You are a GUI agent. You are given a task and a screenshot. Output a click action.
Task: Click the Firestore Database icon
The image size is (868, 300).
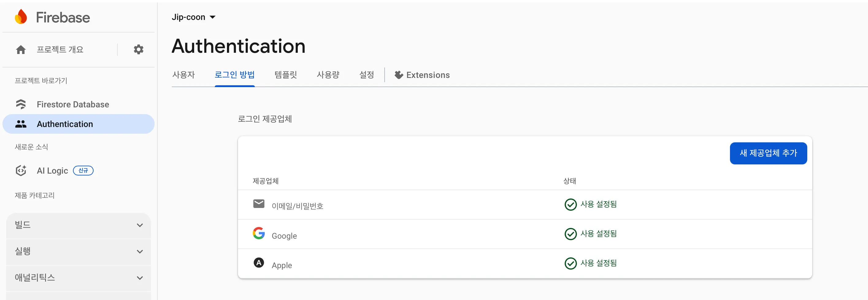(21, 105)
